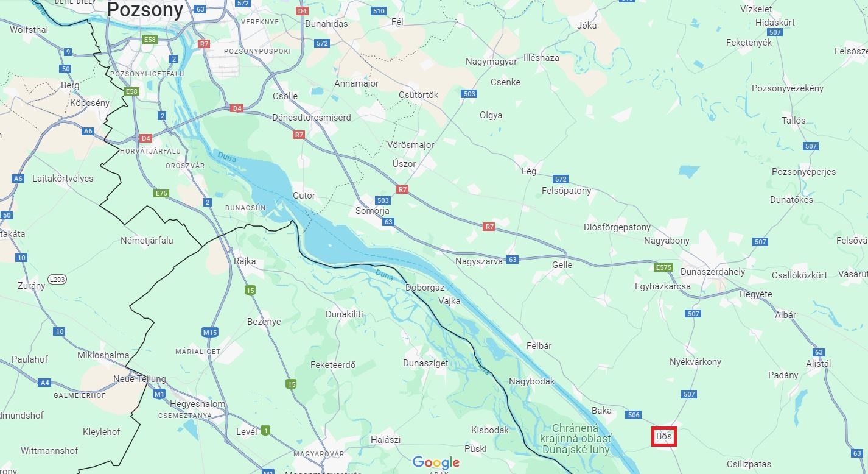Screen dimensions: 868x474
Task: Click the L203 road marker near Zurány
Action: click(57, 280)
